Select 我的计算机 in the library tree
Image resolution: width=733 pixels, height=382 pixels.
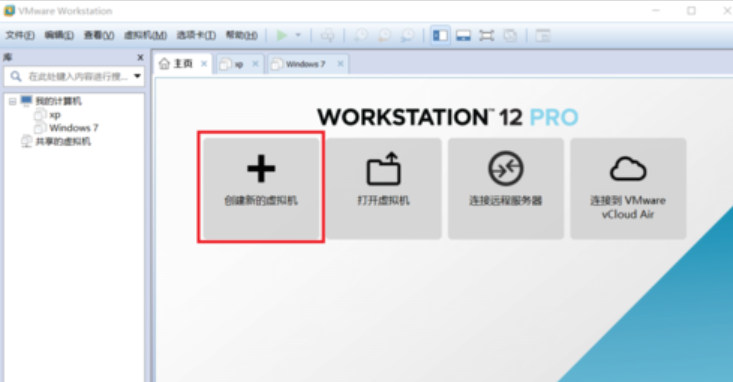(x=58, y=101)
